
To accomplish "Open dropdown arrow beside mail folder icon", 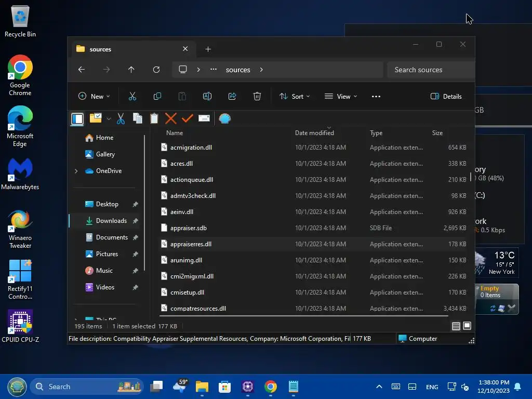I will point(109,119).
